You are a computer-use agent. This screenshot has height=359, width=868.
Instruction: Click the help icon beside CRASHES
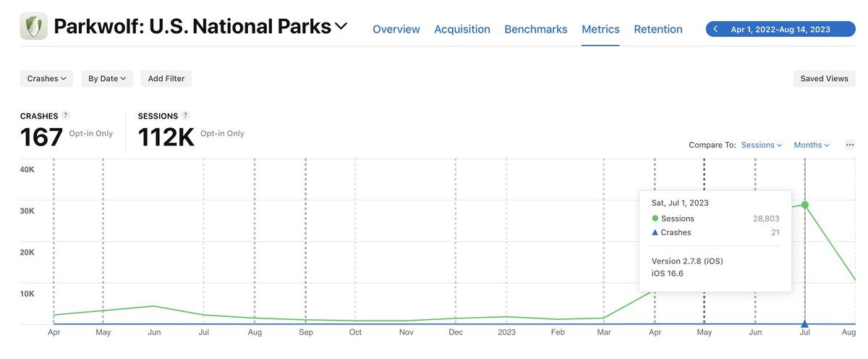pos(66,115)
